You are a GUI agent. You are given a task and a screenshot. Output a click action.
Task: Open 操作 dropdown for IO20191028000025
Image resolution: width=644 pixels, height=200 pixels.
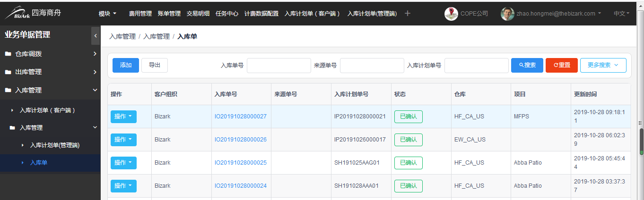(x=123, y=163)
